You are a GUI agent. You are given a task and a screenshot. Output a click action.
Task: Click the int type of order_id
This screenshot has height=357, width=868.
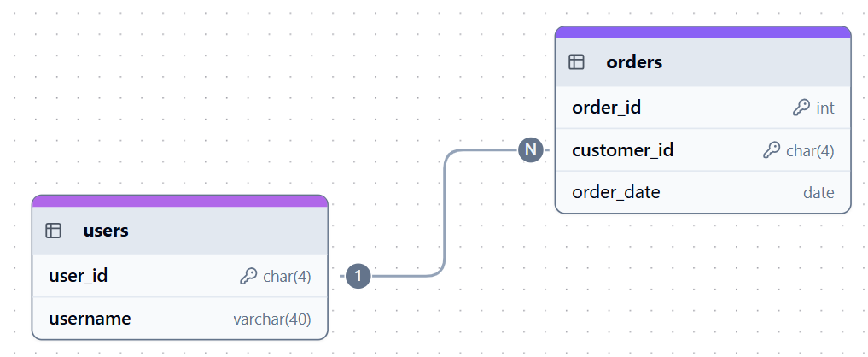[x=824, y=108]
